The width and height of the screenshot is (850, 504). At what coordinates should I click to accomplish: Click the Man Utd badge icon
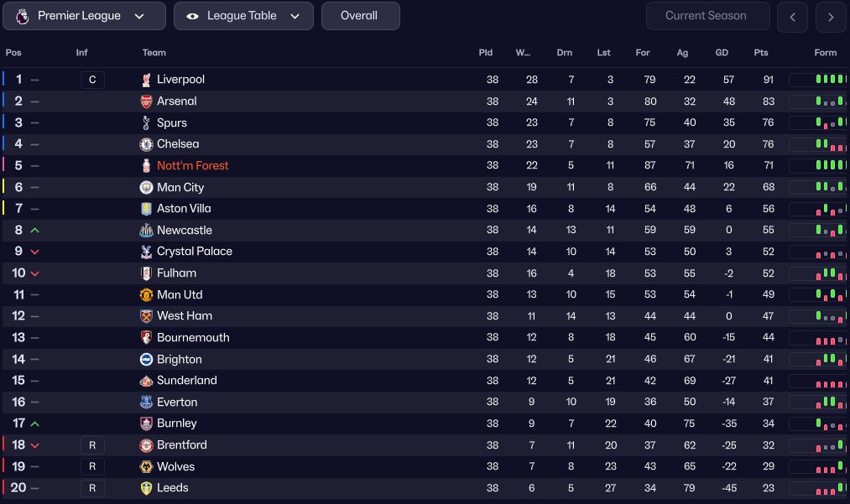pyautogui.click(x=147, y=295)
